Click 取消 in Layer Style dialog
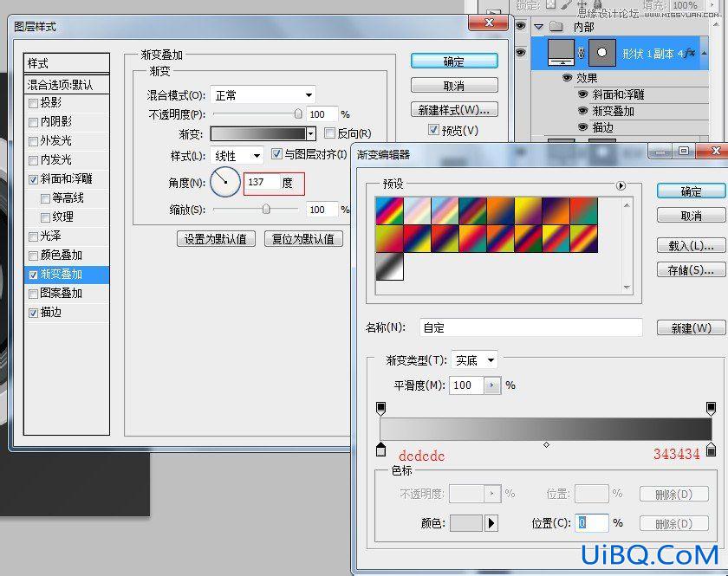The width and height of the screenshot is (728, 576). coord(454,86)
